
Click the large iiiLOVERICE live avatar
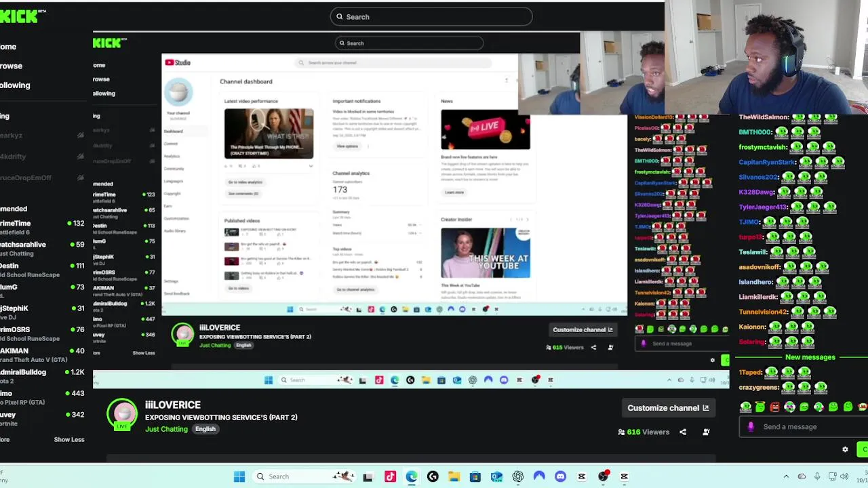122,413
